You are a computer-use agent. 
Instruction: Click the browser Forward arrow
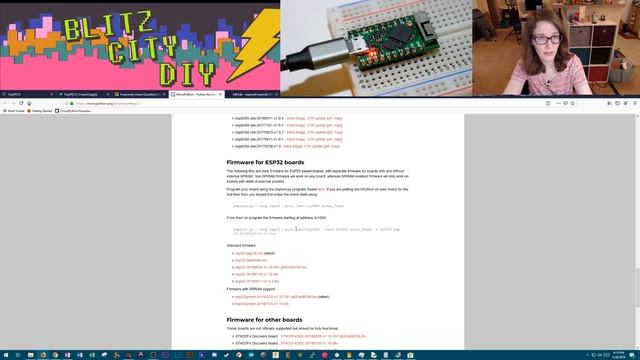point(13,104)
